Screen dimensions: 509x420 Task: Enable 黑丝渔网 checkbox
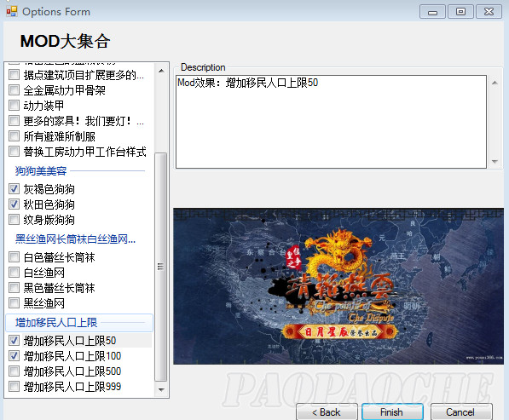(14, 303)
